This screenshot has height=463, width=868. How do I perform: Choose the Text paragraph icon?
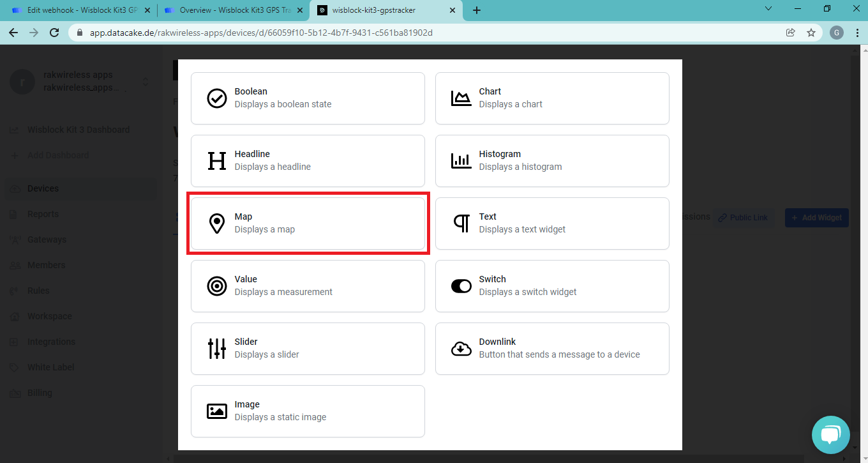(x=461, y=224)
